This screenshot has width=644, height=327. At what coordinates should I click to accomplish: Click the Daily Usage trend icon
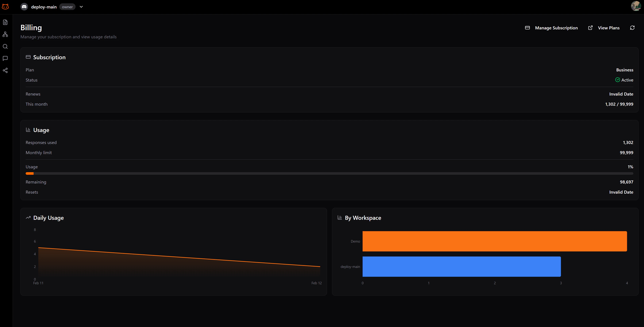pyautogui.click(x=28, y=218)
